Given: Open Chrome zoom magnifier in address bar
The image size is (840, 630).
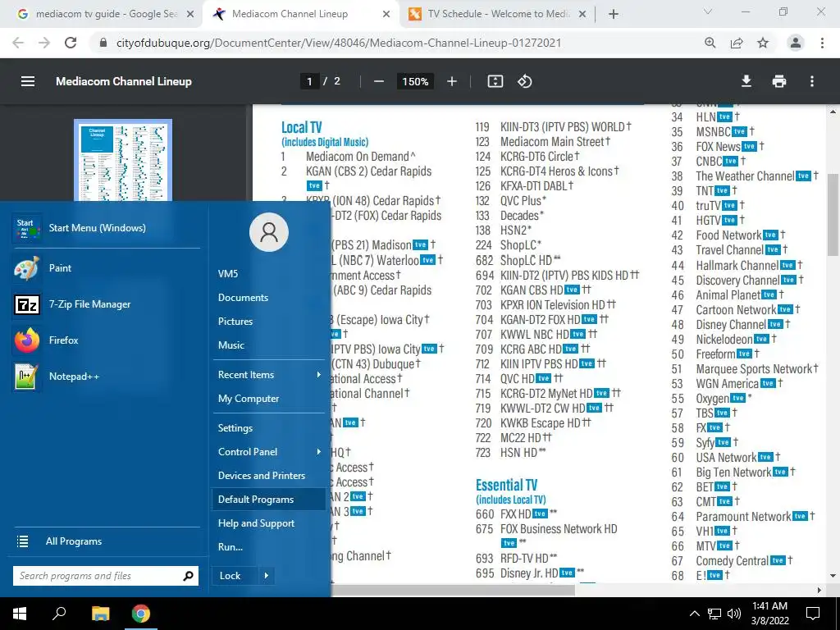Looking at the screenshot, I should (710, 43).
